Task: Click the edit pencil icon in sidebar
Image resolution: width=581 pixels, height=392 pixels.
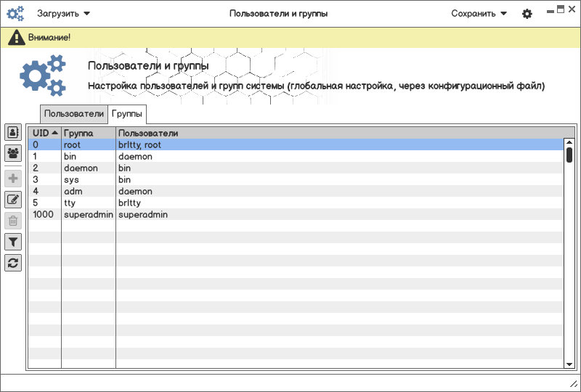Action: coord(13,200)
